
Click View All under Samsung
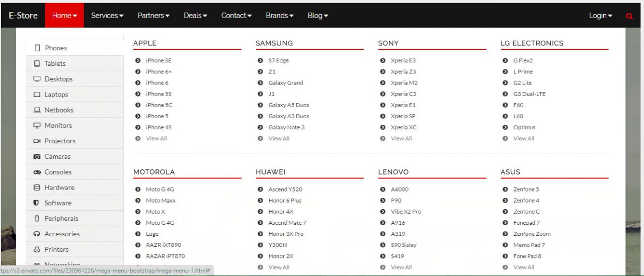(279, 138)
